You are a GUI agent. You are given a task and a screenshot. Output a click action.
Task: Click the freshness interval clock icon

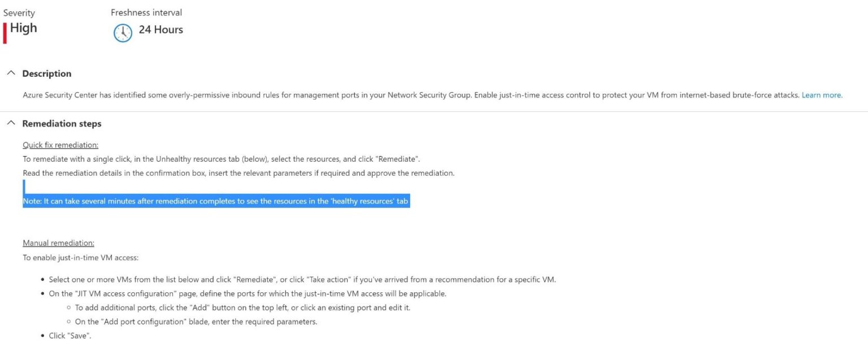tap(123, 32)
